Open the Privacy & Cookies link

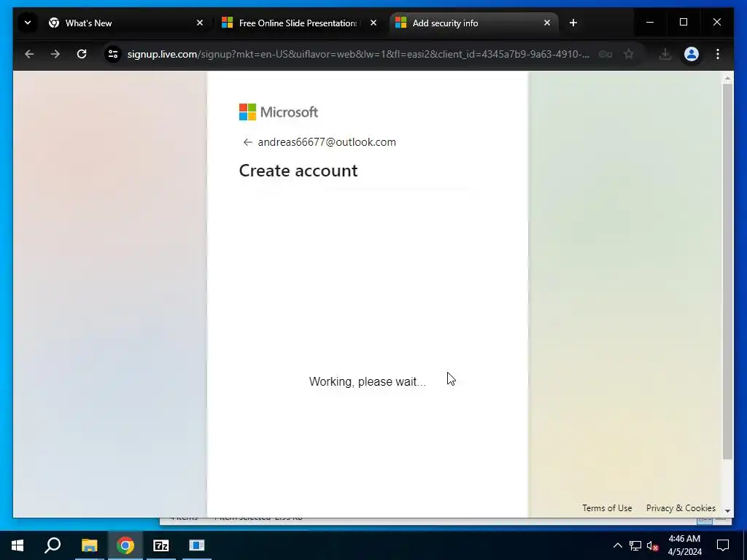pos(681,508)
